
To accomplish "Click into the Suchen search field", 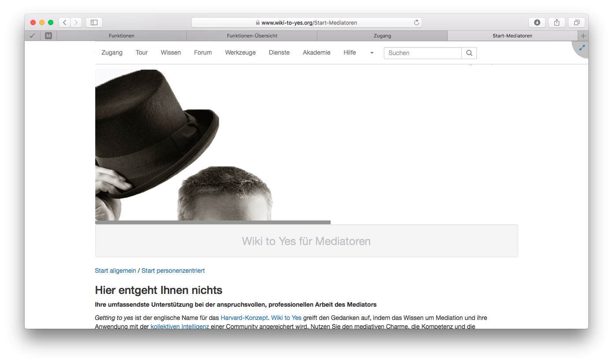I will coord(423,53).
